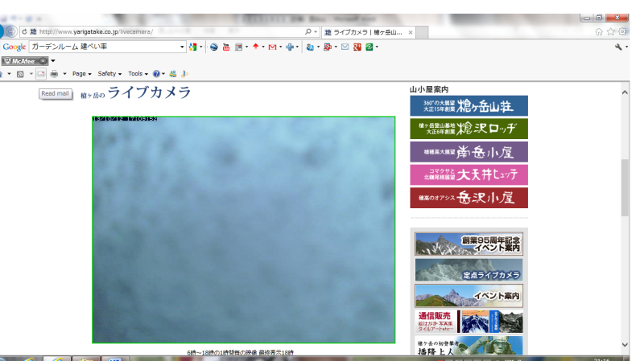Click the Print icon in command bar
Image resolution: width=644 pixels, height=361 pixels.
coord(54,73)
